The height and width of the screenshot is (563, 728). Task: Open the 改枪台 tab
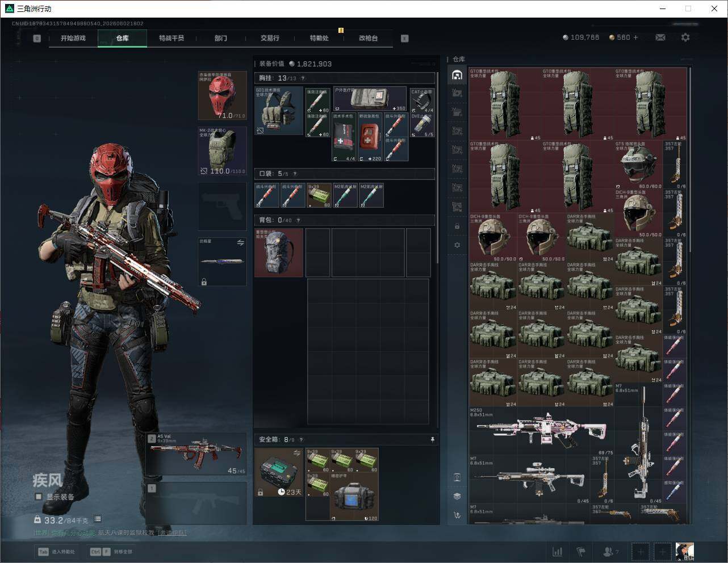pos(368,38)
